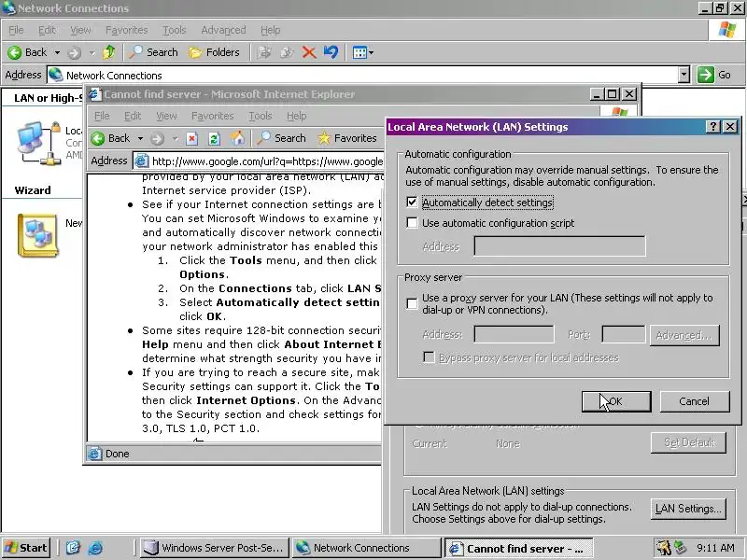The width and height of the screenshot is (747, 560).
Task: Click the green Go arrow button
Action: point(706,75)
